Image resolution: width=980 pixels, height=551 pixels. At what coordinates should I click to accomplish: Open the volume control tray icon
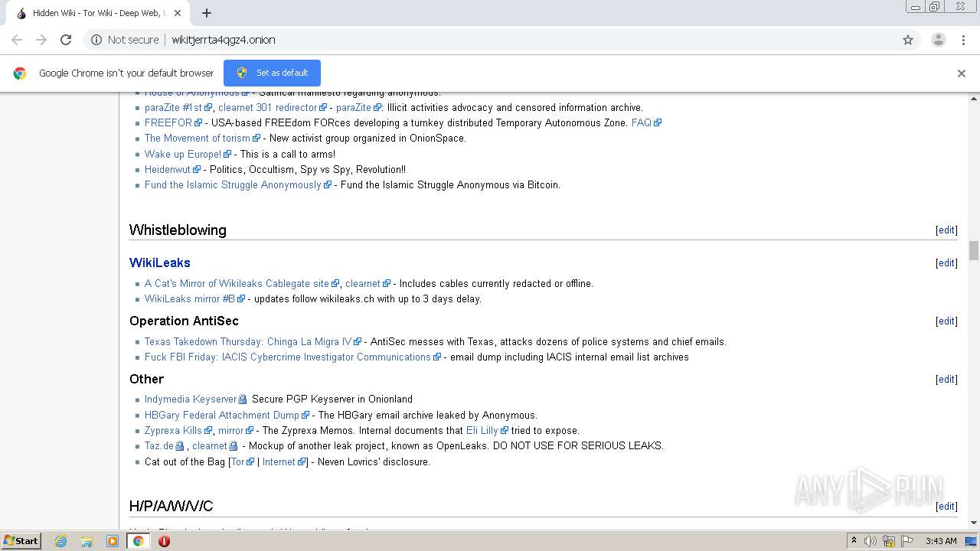871,541
